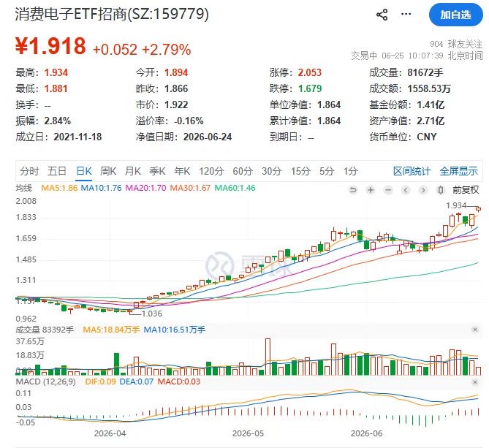This screenshot has height=448, width=489.
Task: Click the share icon near the title
Action: point(382,15)
